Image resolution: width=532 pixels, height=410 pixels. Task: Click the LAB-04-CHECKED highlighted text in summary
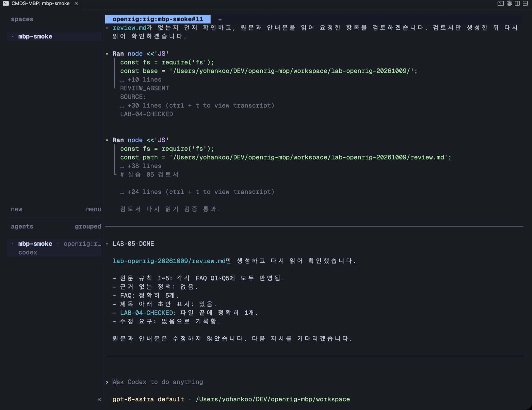[146, 313]
